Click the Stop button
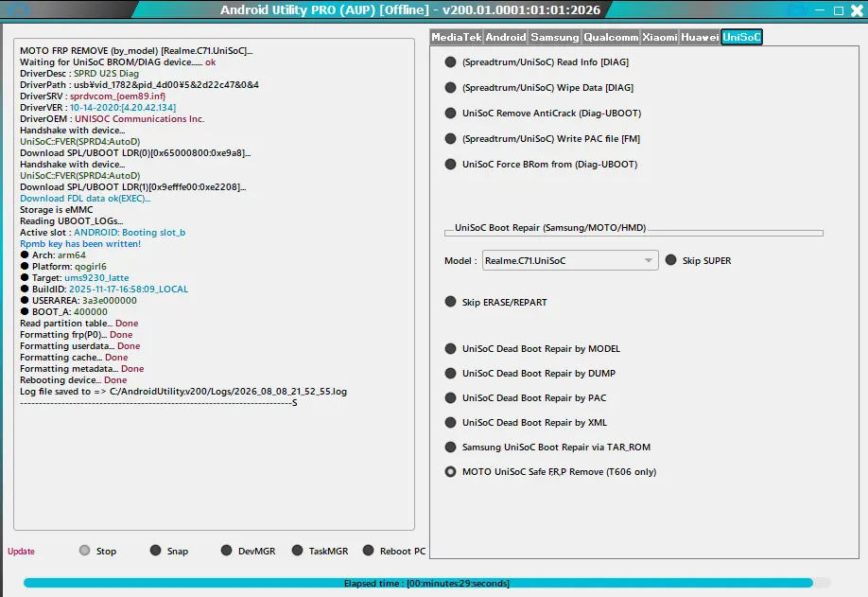 [98, 551]
